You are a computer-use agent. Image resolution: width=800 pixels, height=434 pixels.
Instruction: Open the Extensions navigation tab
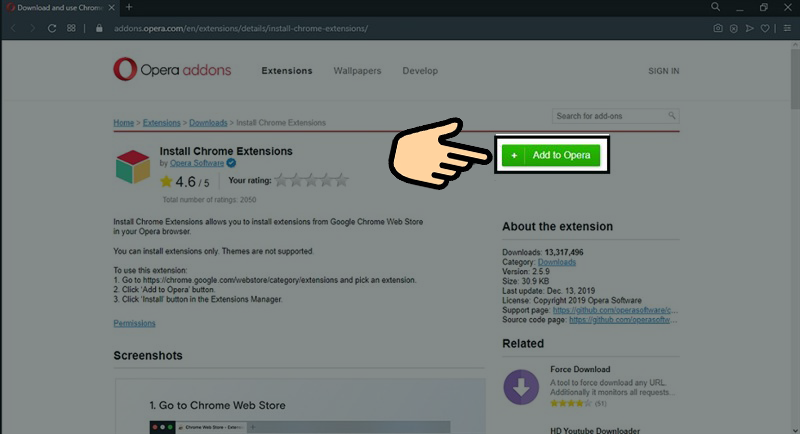(287, 71)
